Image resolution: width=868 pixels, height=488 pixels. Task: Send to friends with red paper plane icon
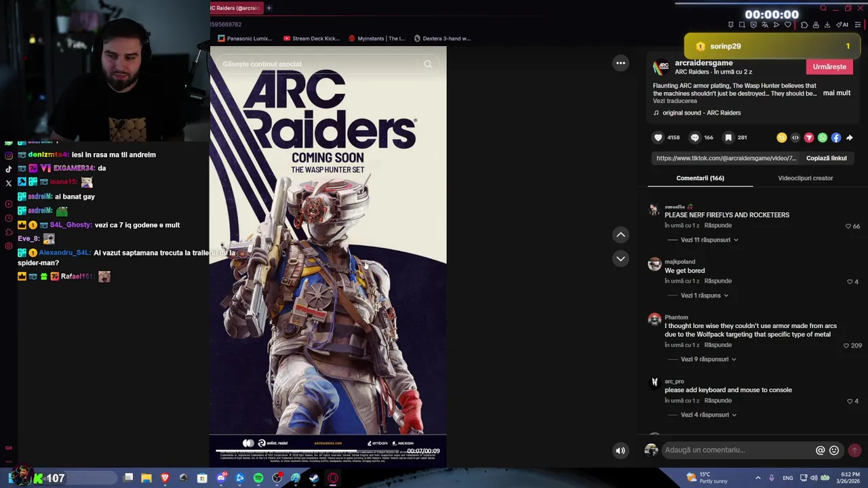click(x=809, y=138)
